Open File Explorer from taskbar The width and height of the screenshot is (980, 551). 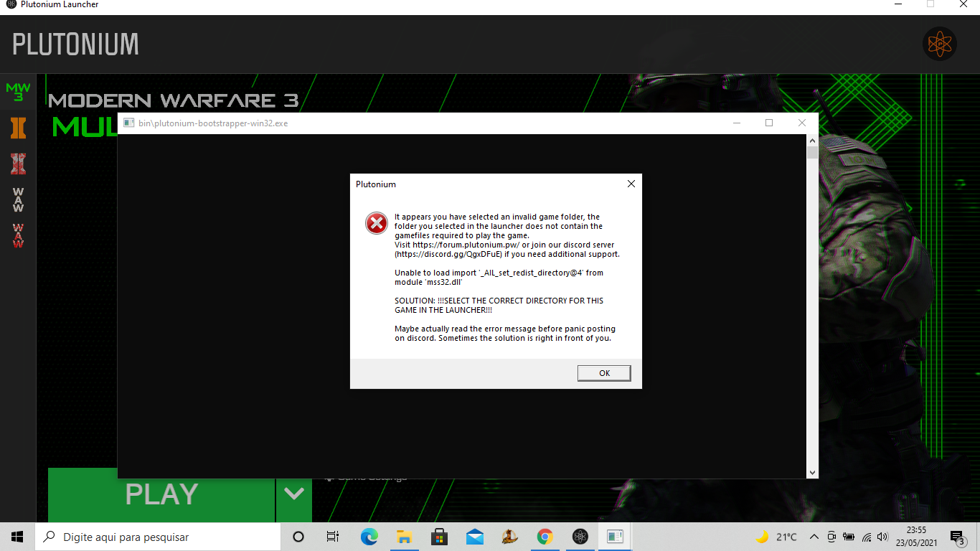pos(404,537)
